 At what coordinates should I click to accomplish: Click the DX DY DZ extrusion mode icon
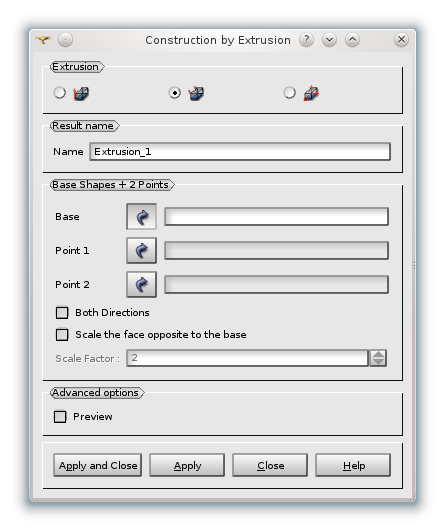coord(311,93)
